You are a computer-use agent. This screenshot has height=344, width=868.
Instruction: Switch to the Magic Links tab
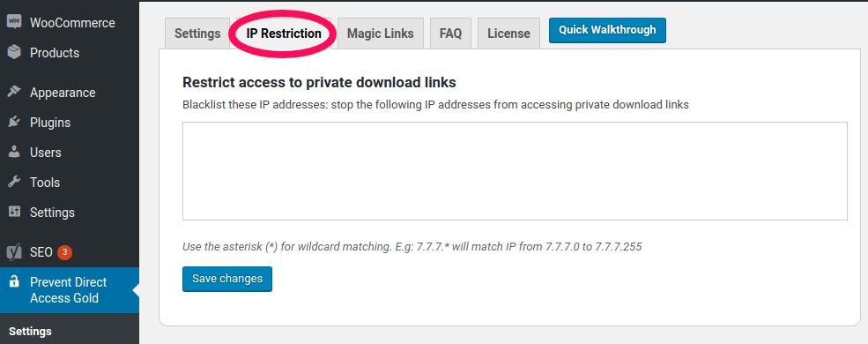tap(381, 34)
